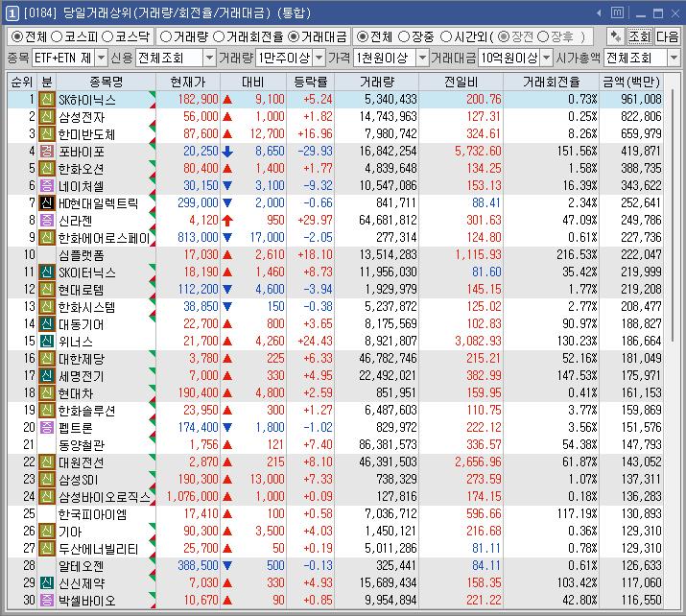Image resolution: width=686 pixels, height=616 pixels.
Task: Click 삼성바이오로직스 price 1,076,000
Action: click(x=192, y=497)
